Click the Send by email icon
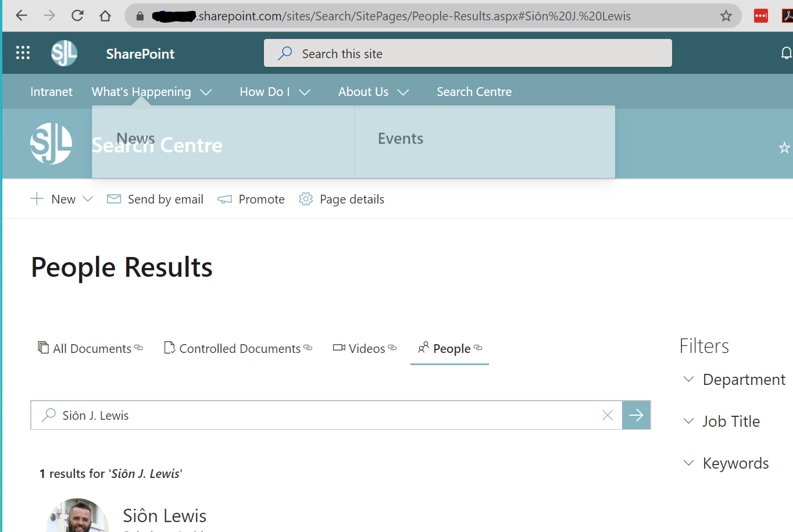Image resolution: width=793 pixels, height=532 pixels. pyautogui.click(x=114, y=199)
